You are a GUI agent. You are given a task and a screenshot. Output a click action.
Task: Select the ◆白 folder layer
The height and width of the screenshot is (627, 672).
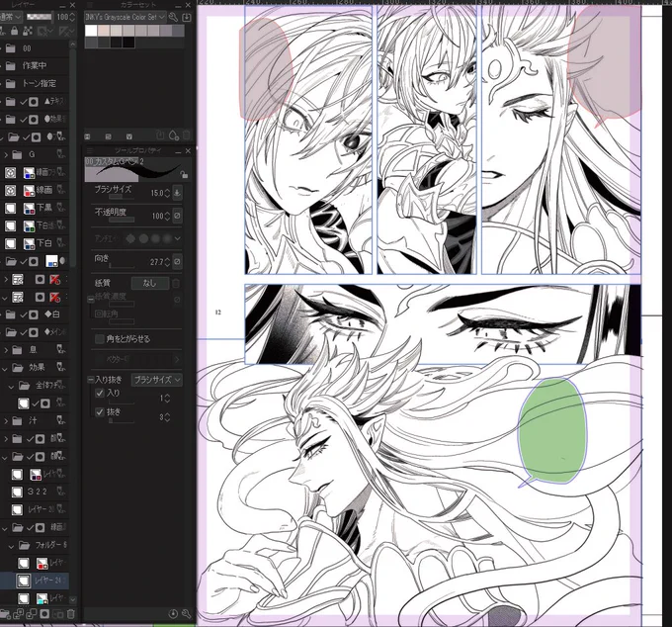(35, 314)
